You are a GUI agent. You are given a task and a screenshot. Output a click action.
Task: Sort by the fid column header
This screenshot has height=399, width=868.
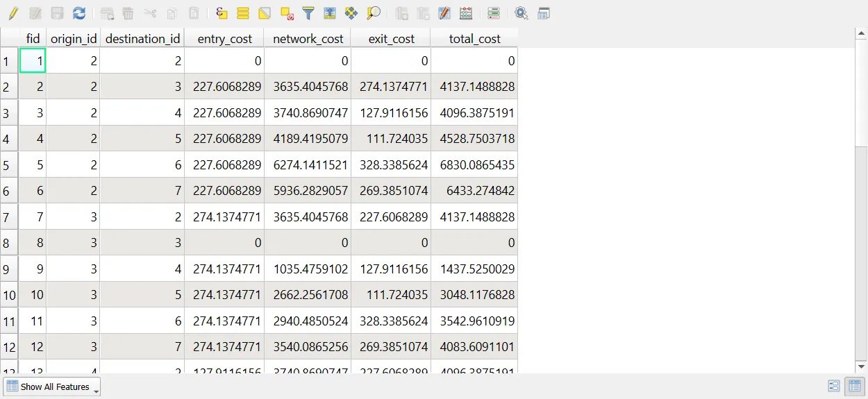coord(33,38)
